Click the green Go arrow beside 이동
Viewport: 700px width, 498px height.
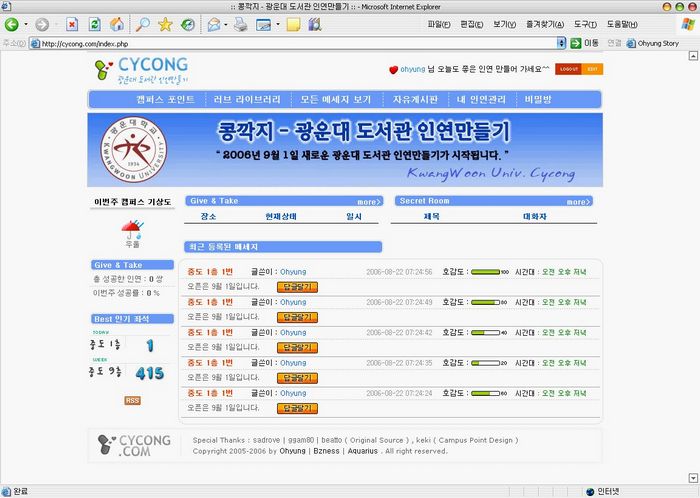pyautogui.click(x=576, y=43)
